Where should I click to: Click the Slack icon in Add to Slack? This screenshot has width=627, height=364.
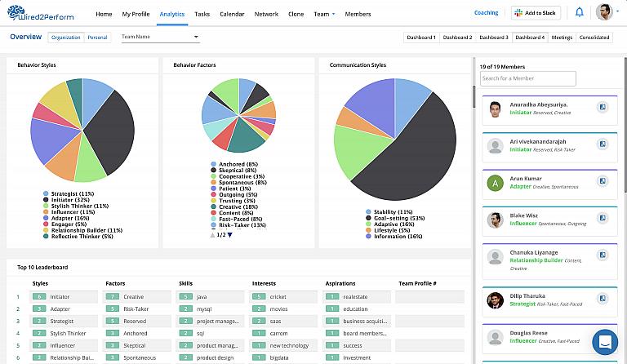518,13
